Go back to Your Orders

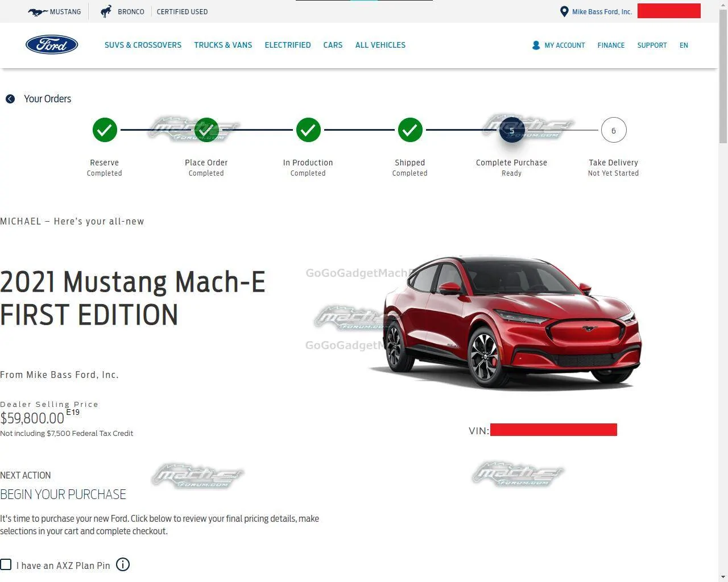click(47, 99)
